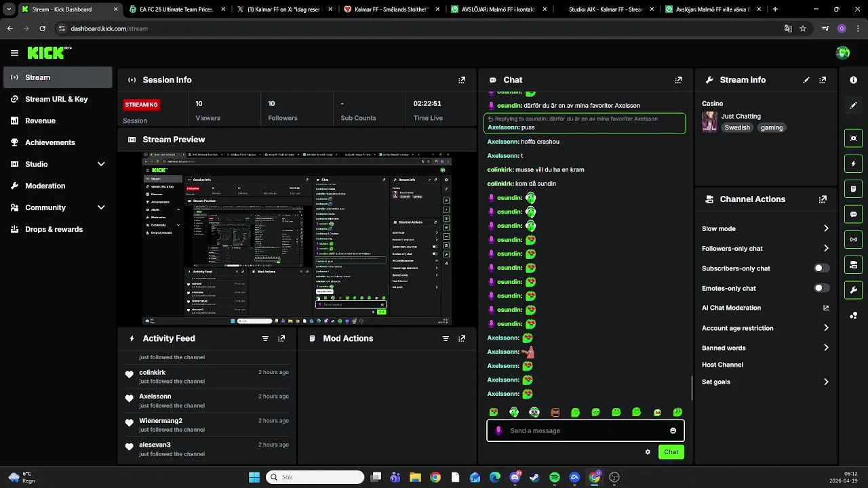Click the Stream Preview thumbnail

(x=297, y=239)
